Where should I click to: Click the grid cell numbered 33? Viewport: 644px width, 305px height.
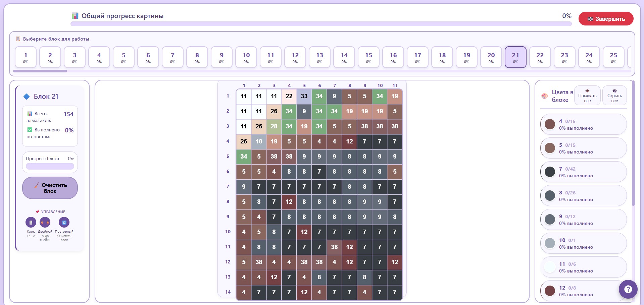click(x=304, y=96)
